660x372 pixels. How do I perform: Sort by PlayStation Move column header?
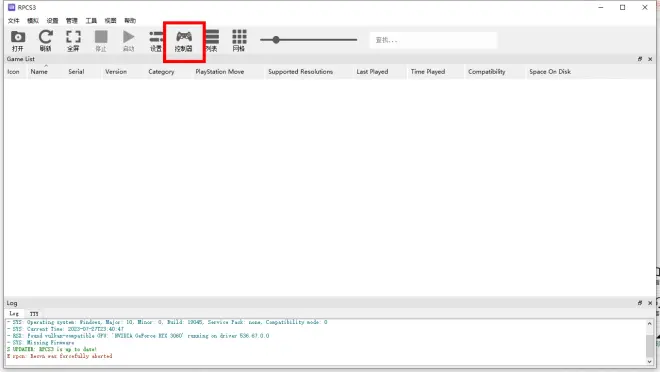point(220,72)
